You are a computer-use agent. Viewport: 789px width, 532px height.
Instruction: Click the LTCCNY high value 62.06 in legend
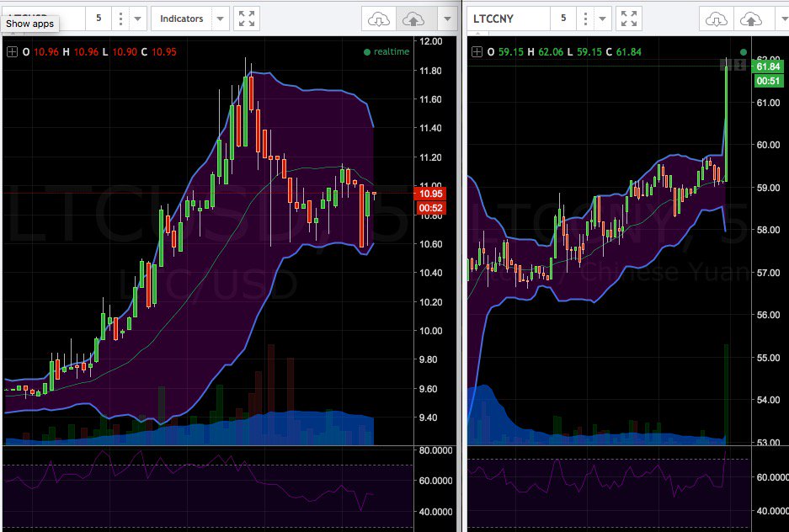[x=551, y=52]
